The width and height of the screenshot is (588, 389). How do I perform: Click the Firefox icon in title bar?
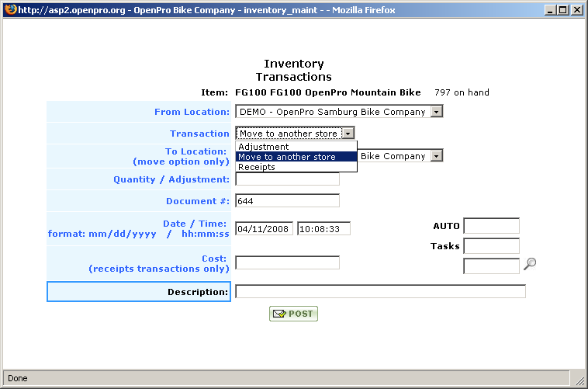coord(10,10)
